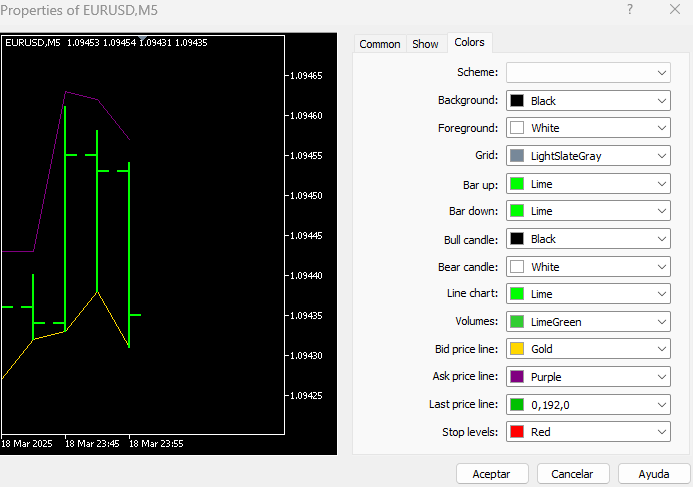
Task: Click the Aceptar button
Action: (x=492, y=474)
